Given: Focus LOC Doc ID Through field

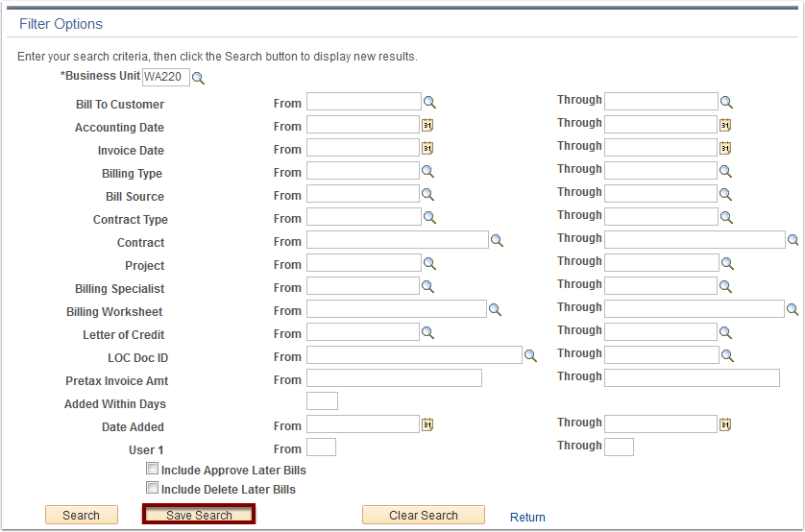Looking at the screenshot, I should (x=662, y=355).
